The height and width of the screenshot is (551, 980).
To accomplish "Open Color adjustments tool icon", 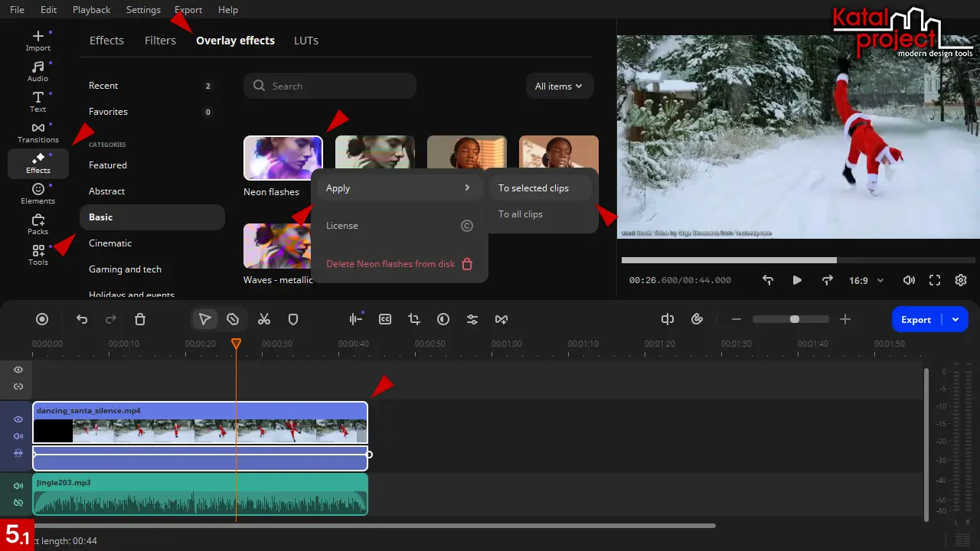I will point(443,319).
